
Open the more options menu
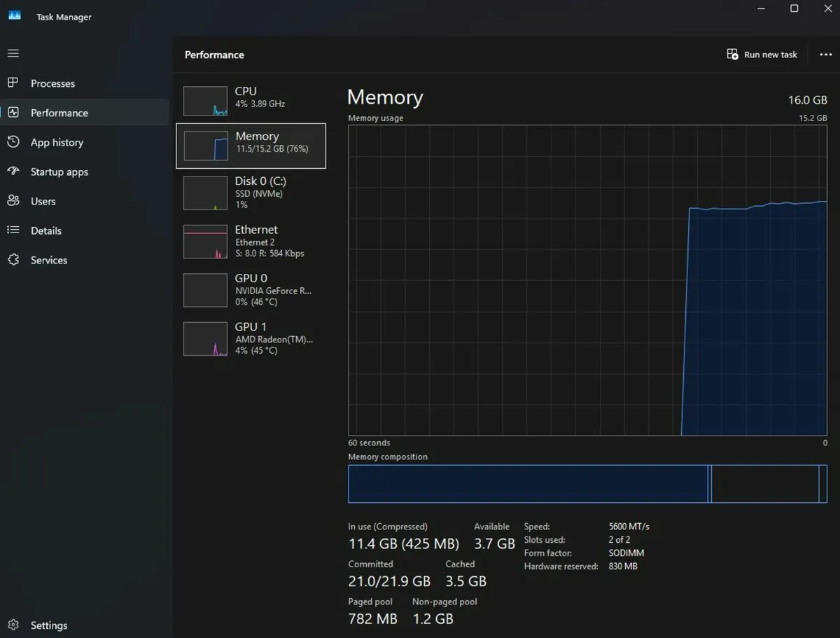tap(826, 54)
